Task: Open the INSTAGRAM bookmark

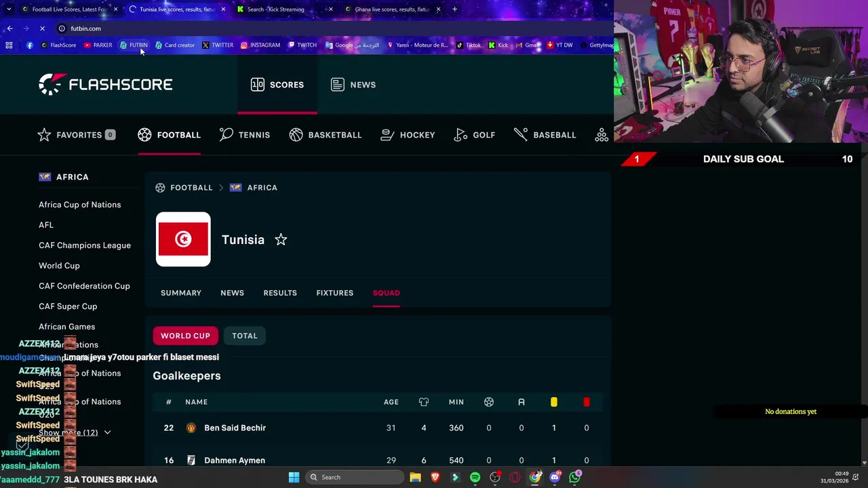Action: tap(260, 45)
